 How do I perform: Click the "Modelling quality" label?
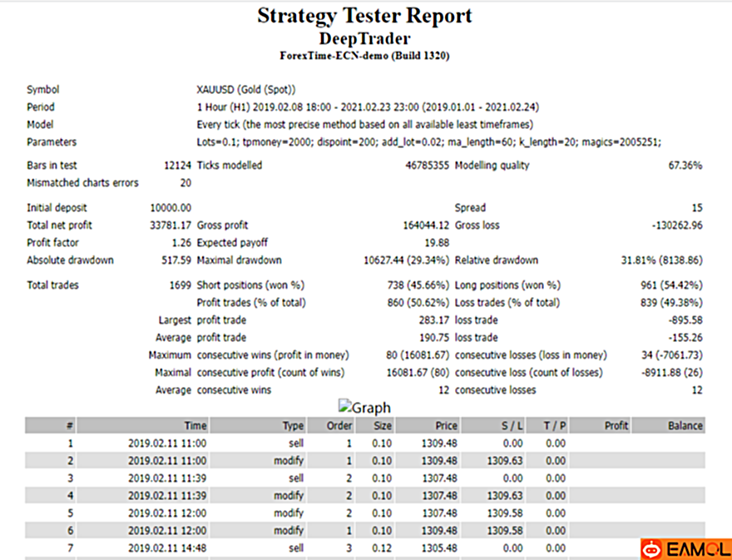click(492, 166)
